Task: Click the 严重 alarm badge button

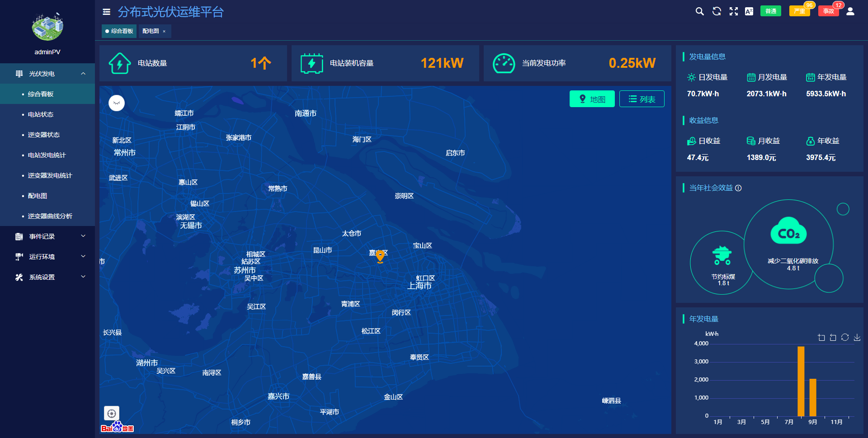Action: [x=799, y=11]
